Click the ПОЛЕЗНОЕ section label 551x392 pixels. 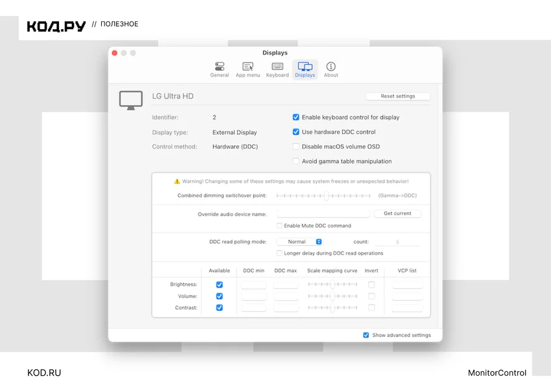[x=119, y=24]
